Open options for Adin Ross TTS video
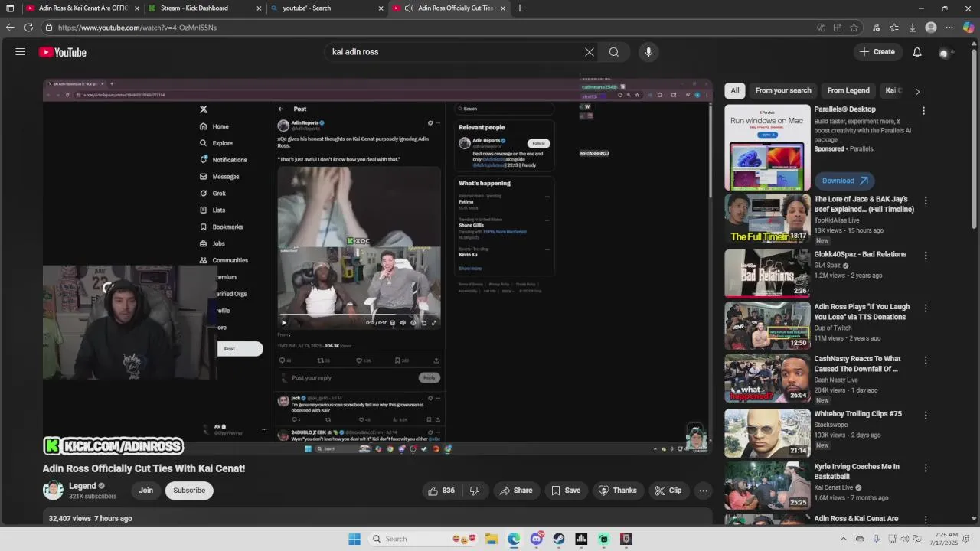Screen dimensions: 980x551 pos(926,308)
